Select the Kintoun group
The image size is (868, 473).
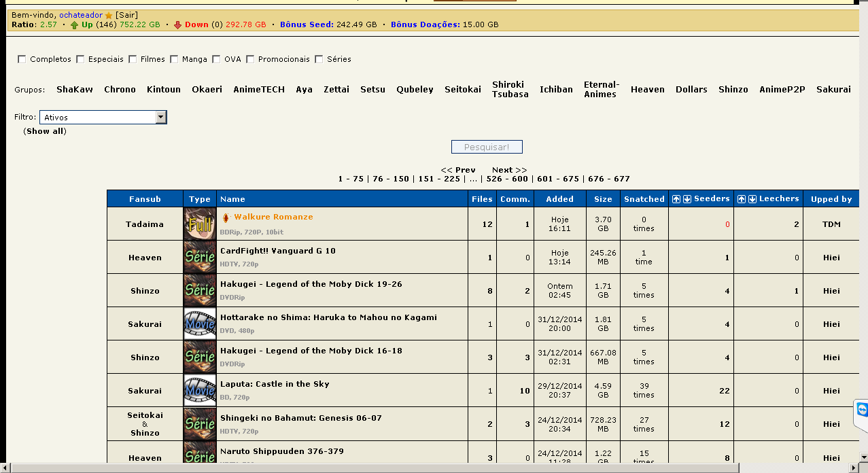(x=164, y=90)
